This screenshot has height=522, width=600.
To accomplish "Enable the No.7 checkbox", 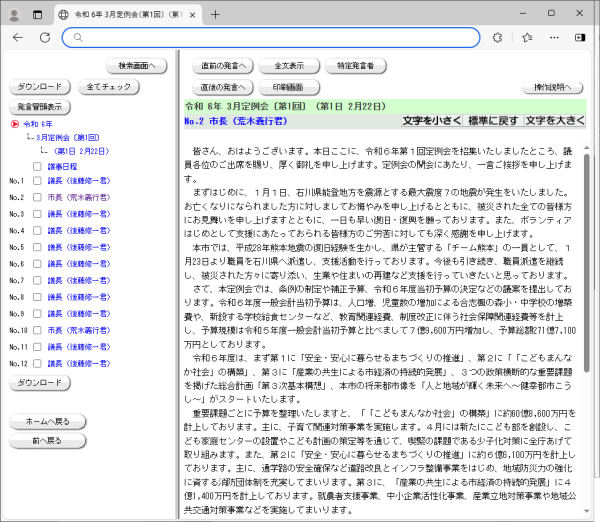I will (x=37, y=281).
